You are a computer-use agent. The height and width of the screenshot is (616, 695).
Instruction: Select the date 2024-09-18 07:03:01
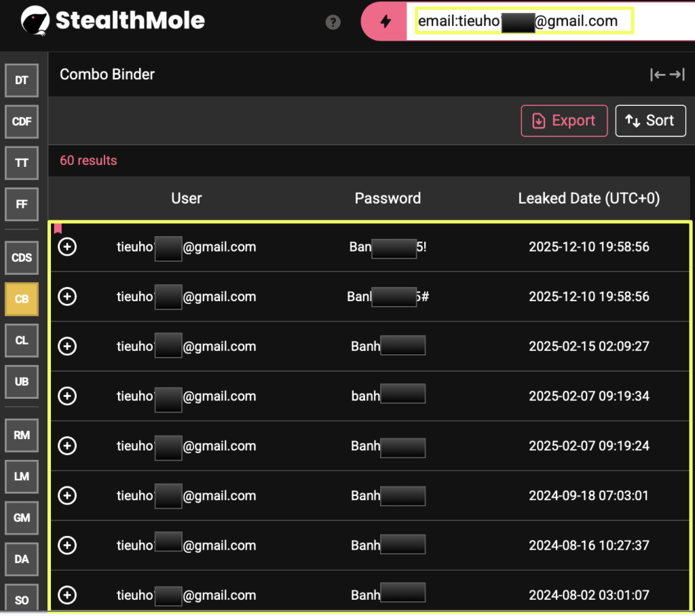pyautogui.click(x=588, y=495)
